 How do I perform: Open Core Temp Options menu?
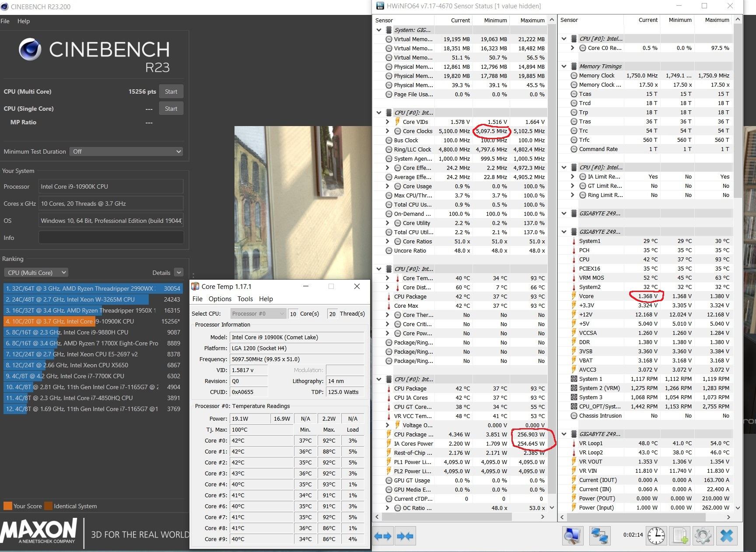[220, 299]
